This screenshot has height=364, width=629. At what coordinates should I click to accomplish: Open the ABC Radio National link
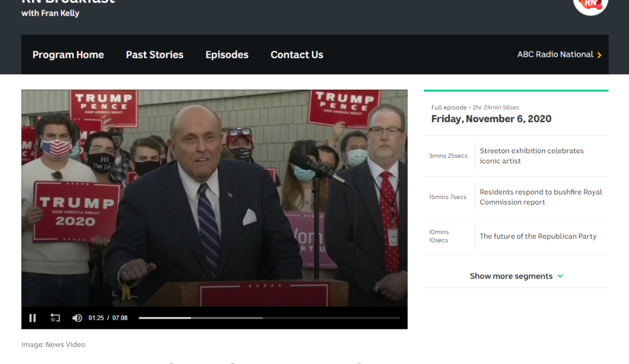[x=555, y=54]
